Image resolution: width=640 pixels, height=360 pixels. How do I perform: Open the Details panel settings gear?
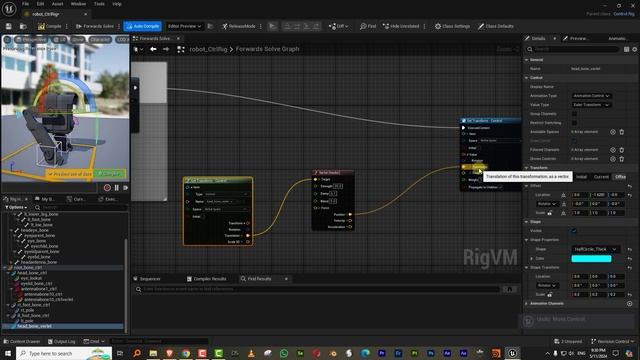pyautogui.click(x=635, y=49)
